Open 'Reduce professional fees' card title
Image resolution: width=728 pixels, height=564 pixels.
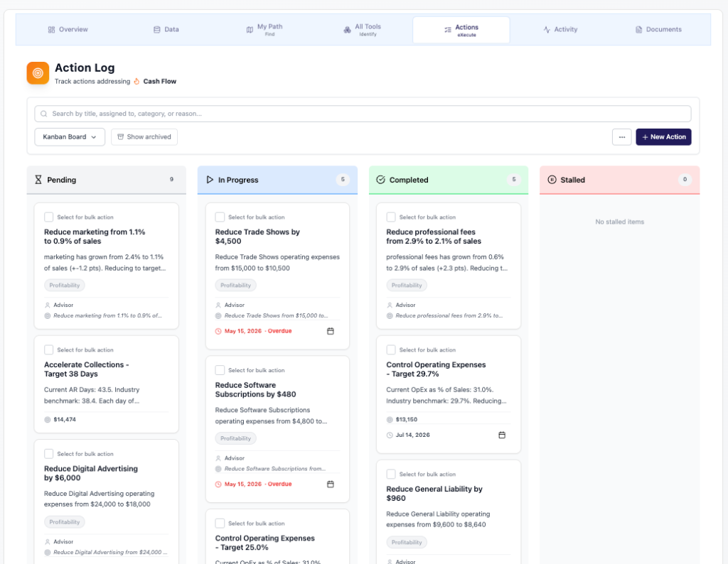coord(434,237)
